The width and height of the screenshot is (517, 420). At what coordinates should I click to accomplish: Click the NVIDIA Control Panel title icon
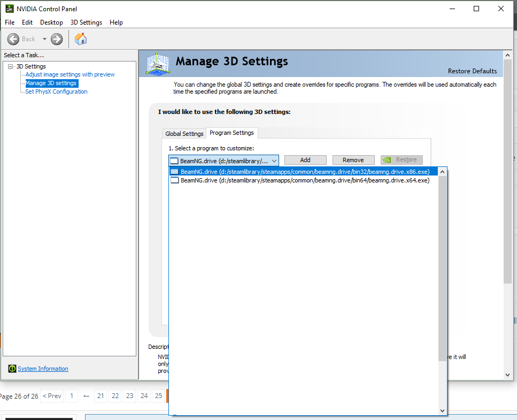click(x=10, y=9)
